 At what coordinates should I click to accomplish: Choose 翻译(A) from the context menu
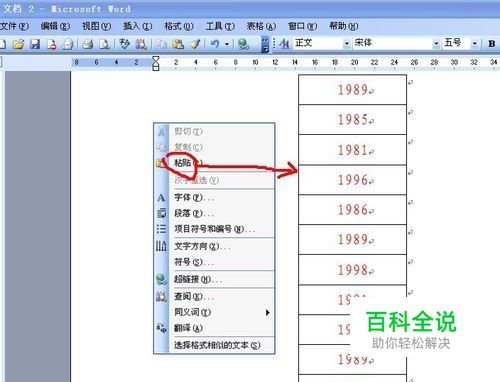[214, 328]
